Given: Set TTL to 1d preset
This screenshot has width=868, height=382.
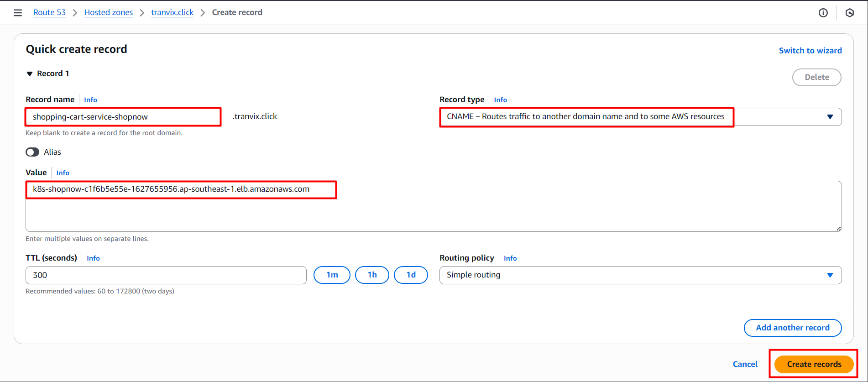Looking at the screenshot, I should point(411,275).
